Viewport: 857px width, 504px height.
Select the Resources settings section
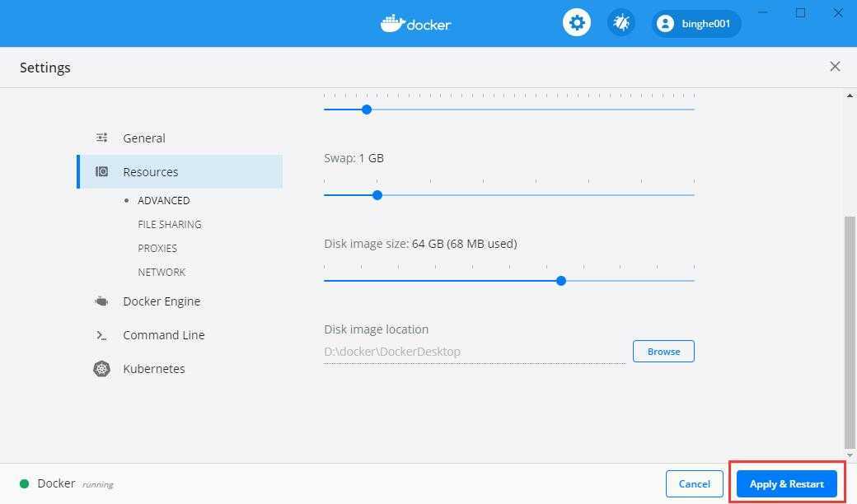click(x=180, y=171)
